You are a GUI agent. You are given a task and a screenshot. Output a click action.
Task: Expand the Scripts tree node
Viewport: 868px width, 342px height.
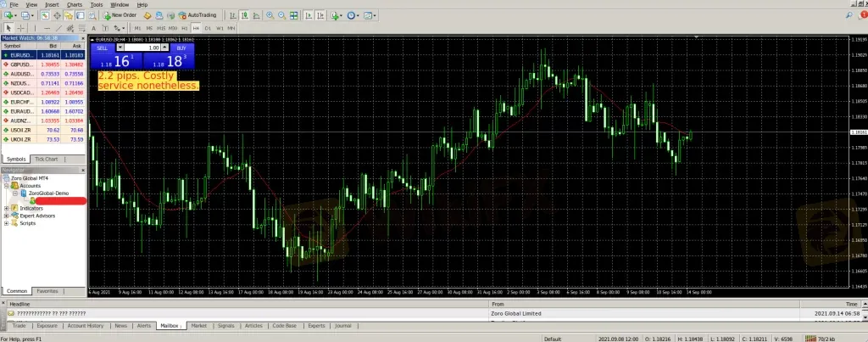pyautogui.click(x=7, y=223)
